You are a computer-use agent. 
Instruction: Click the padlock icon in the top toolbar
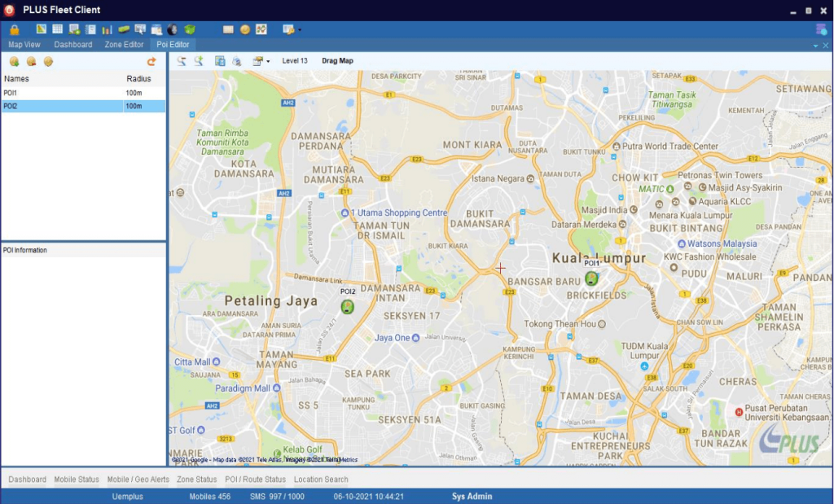(15, 30)
